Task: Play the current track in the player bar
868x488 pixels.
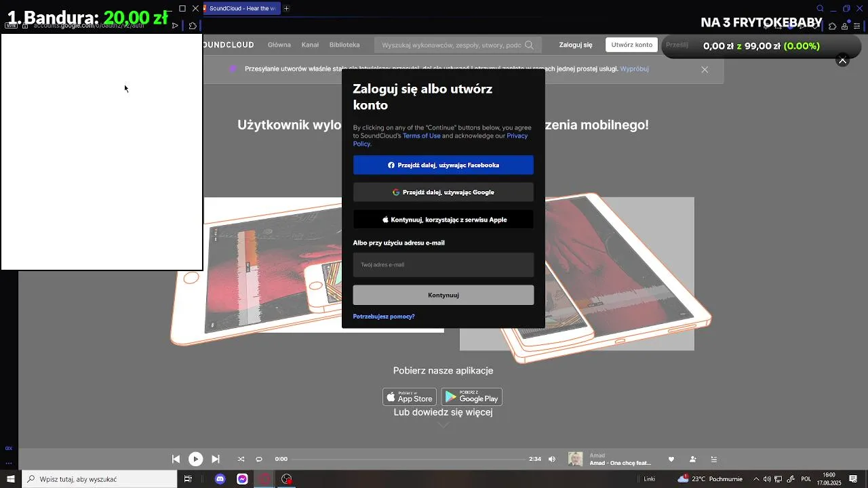Action: tap(195, 459)
